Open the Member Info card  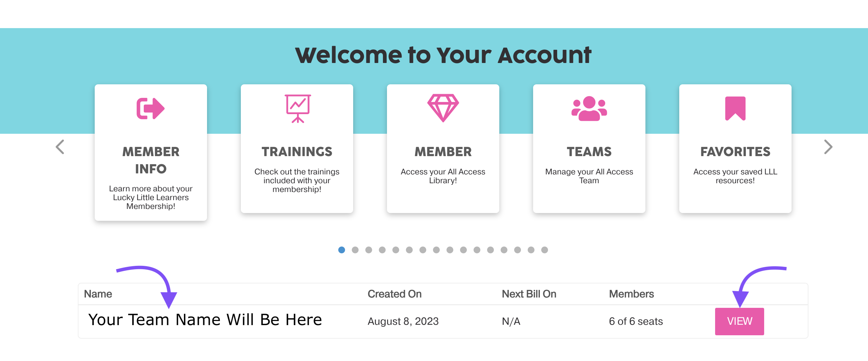pyautogui.click(x=150, y=152)
